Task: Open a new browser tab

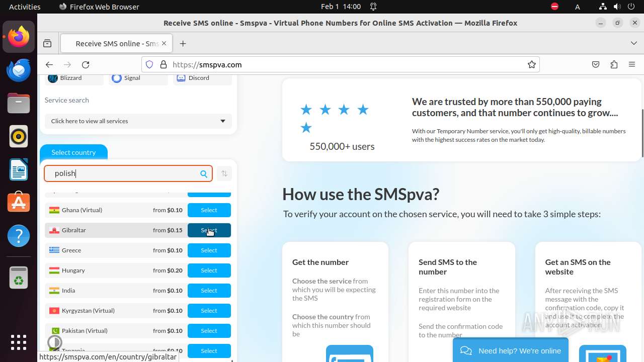Action: point(183,44)
